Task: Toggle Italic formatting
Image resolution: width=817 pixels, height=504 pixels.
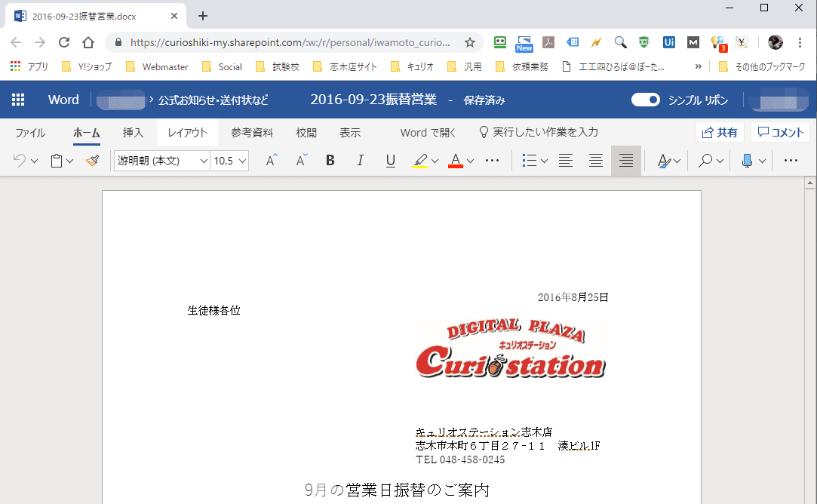Action: click(x=360, y=161)
